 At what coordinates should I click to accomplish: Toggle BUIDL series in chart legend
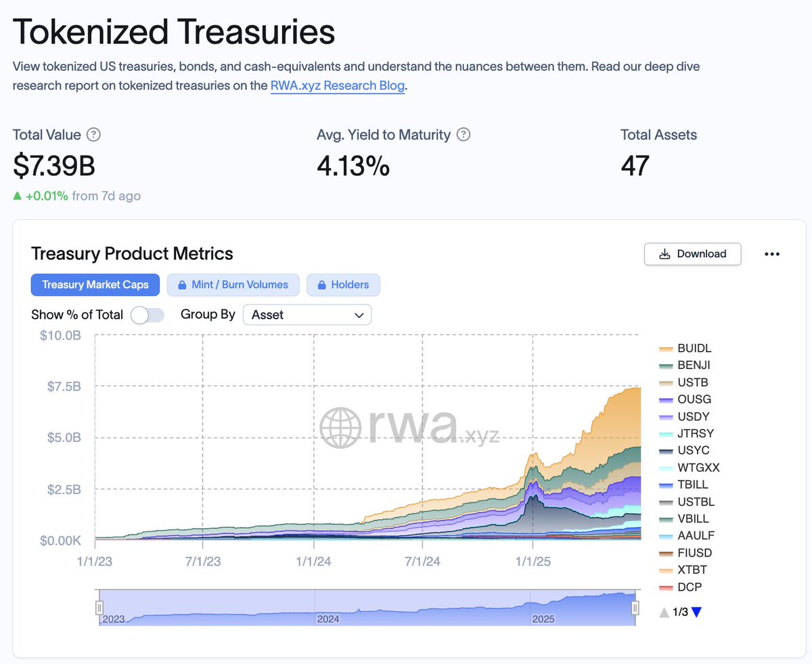point(685,349)
